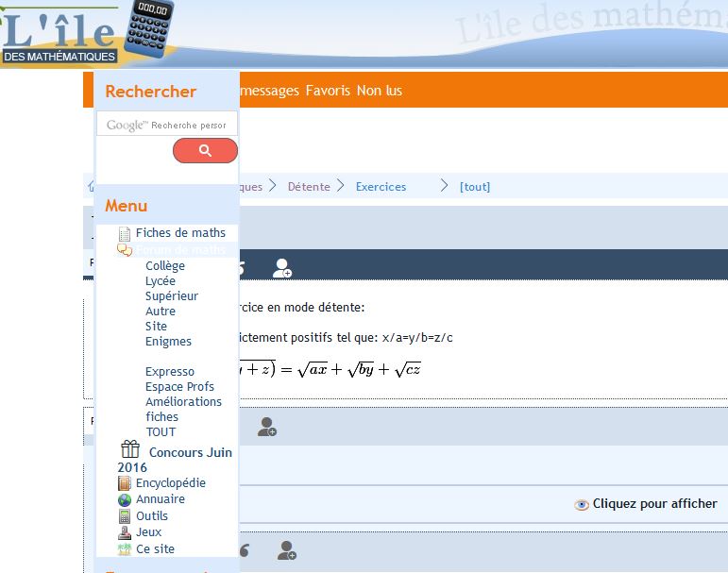728x573 pixels.
Task: Open Énigmes in the forum submenu
Action: tap(168, 342)
